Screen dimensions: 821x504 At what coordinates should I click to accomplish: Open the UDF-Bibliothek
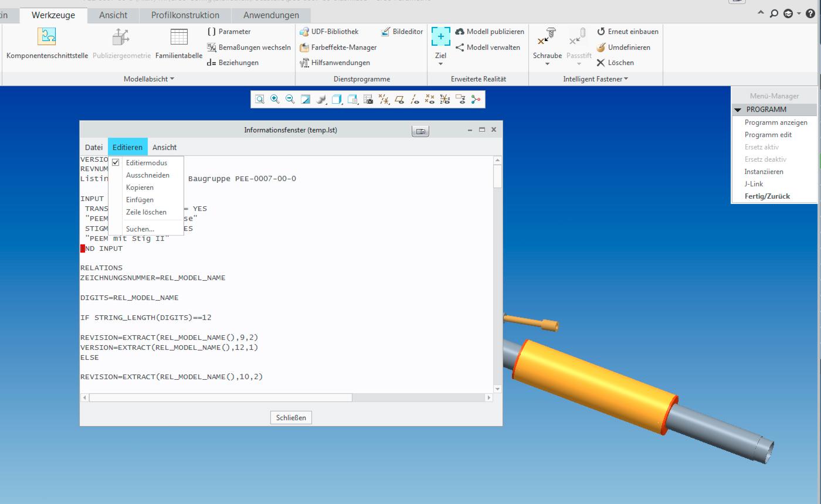pyautogui.click(x=329, y=32)
